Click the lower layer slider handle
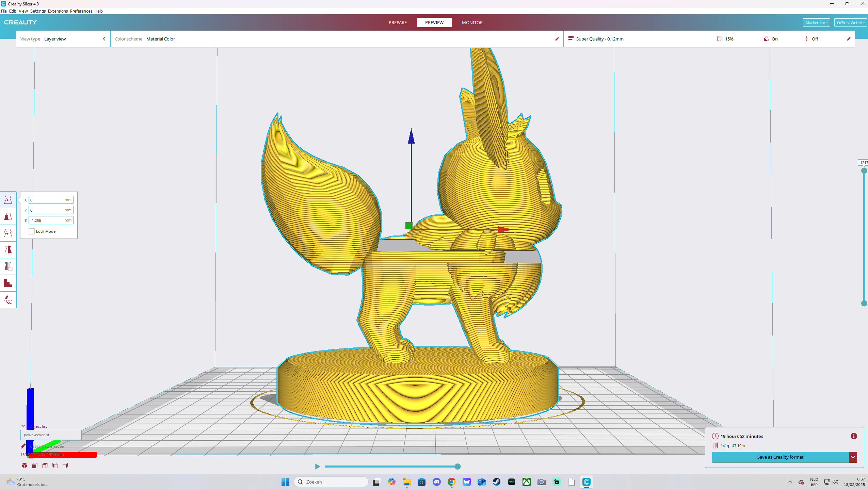Image resolution: width=868 pixels, height=490 pixels. click(864, 304)
